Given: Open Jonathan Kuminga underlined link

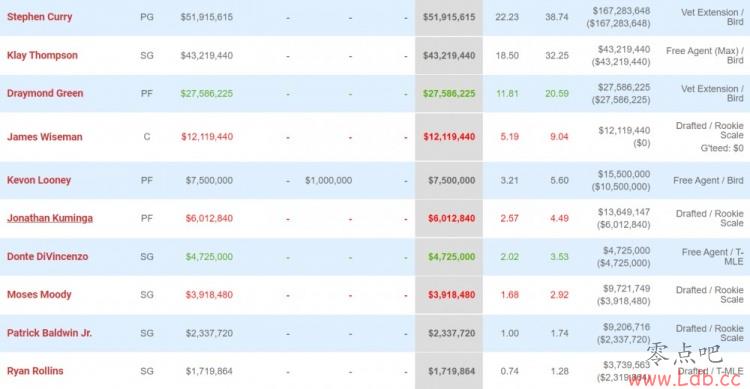Looking at the screenshot, I should click(x=50, y=218).
